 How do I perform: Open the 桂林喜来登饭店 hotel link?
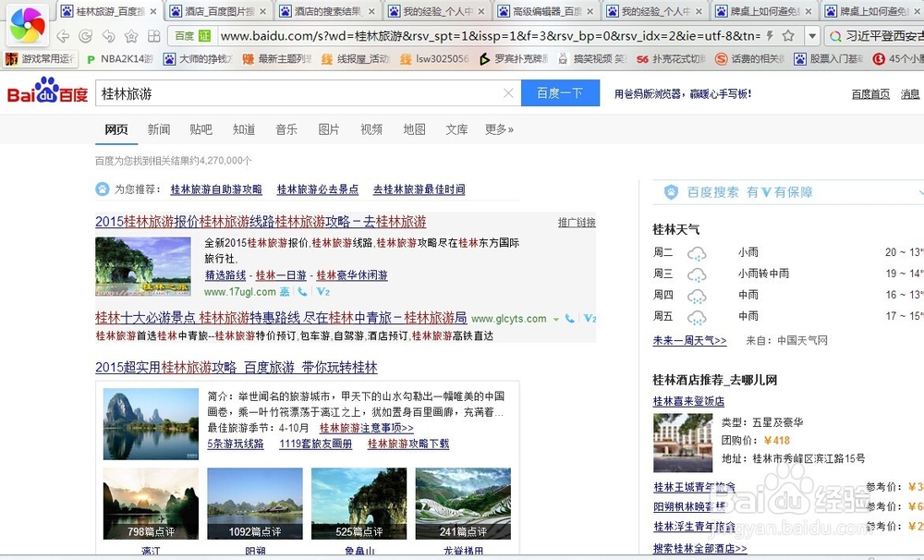689,401
